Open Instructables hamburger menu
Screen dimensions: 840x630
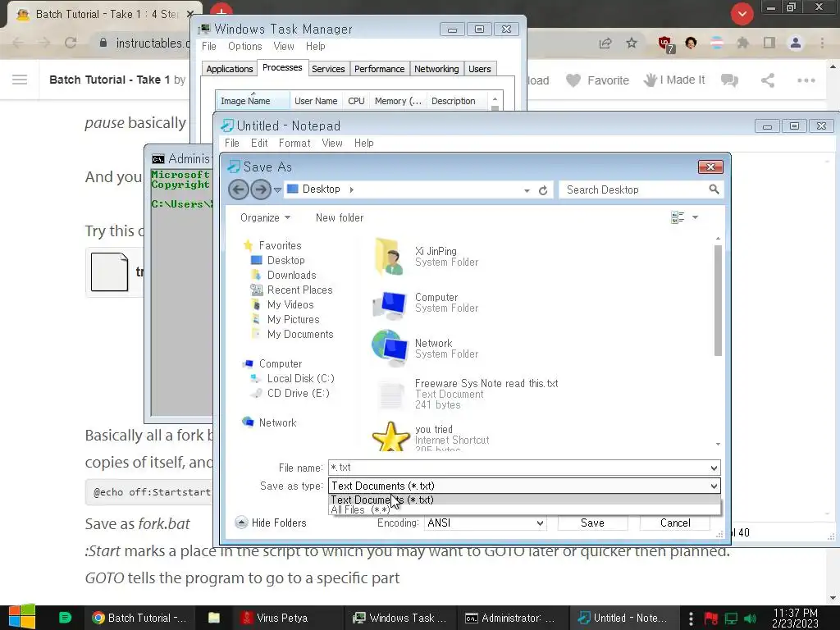pyautogui.click(x=20, y=80)
